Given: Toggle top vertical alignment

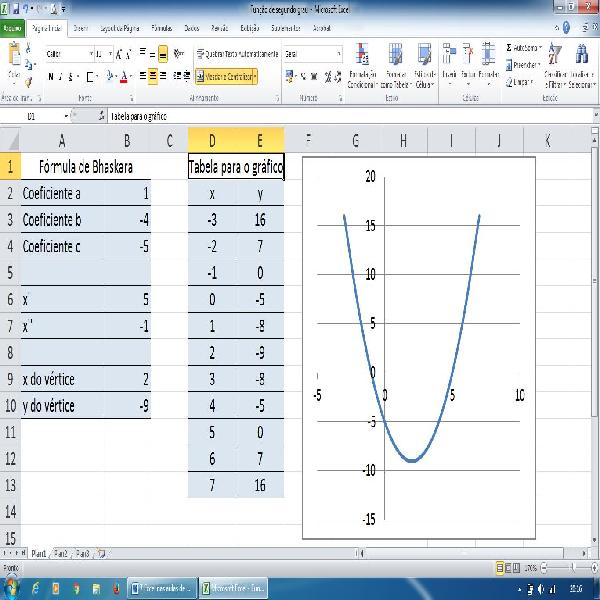Looking at the screenshot, I should click(x=143, y=53).
